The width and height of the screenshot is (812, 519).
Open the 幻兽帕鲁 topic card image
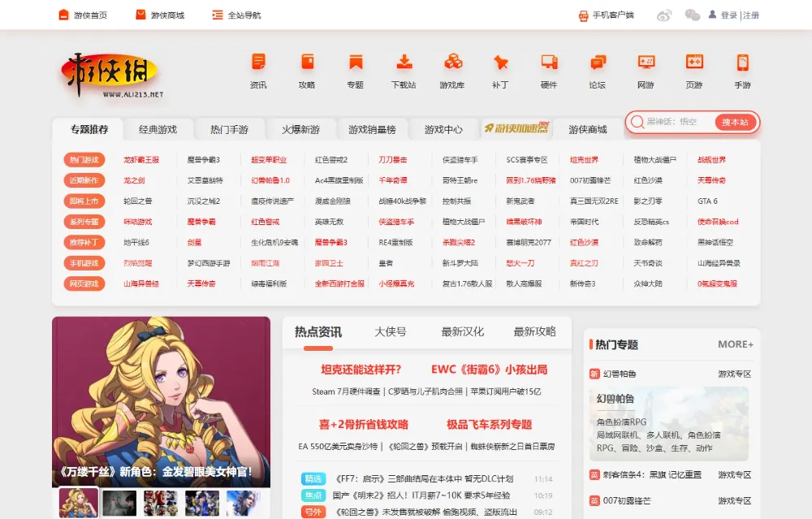point(669,424)
